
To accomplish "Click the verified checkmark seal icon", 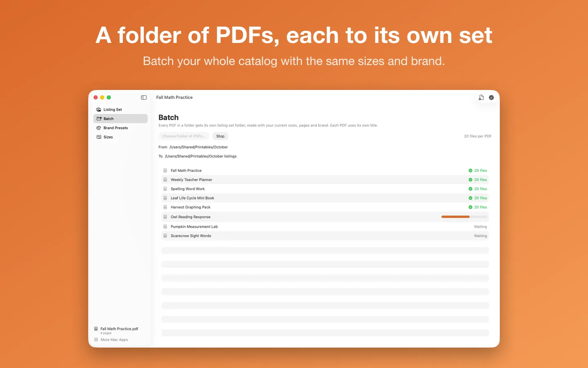I will tap(491, 97).
